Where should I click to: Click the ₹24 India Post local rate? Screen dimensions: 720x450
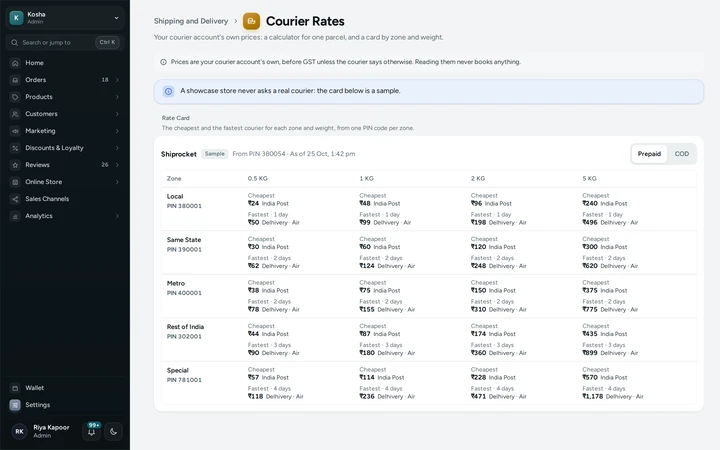268,203
